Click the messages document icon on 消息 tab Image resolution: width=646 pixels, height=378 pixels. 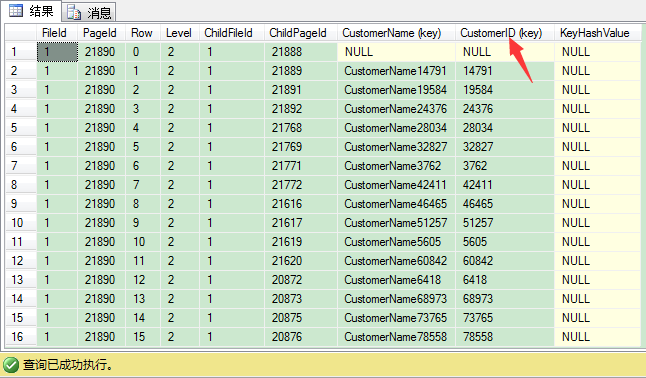click(x=74, y=13)
